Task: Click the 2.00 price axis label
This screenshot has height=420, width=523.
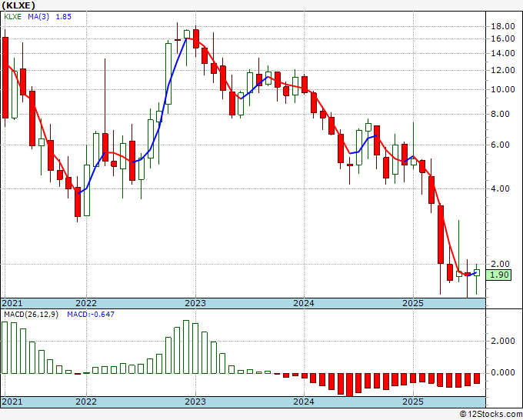Action: pos(501,264)
